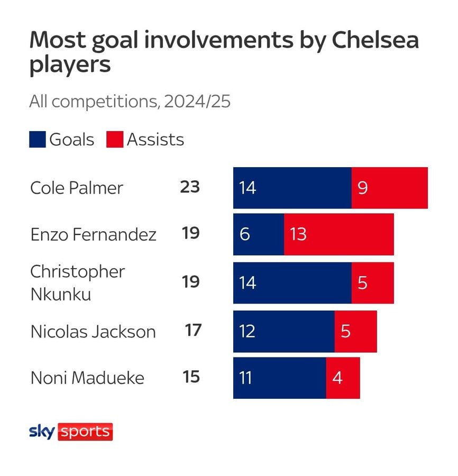Image resolution: width=458 pixels, height=476 pixels.
Task: Click the Sky Sports logo
Action: pos(71,432)
